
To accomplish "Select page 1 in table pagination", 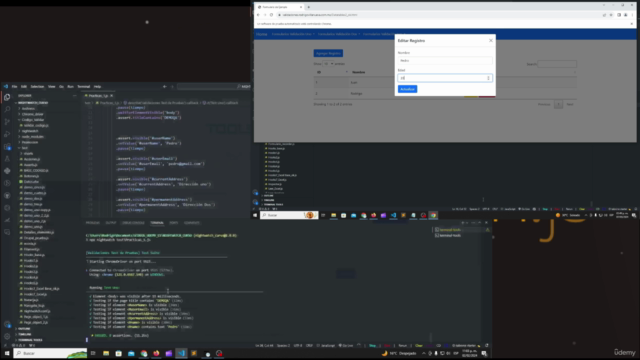I will (x=558, y=104).
